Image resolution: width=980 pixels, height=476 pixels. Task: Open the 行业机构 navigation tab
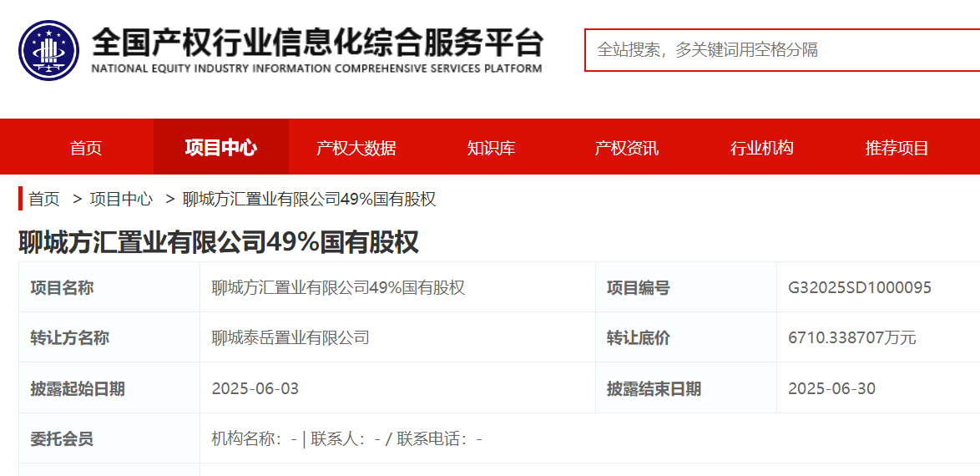coord(762,148)
